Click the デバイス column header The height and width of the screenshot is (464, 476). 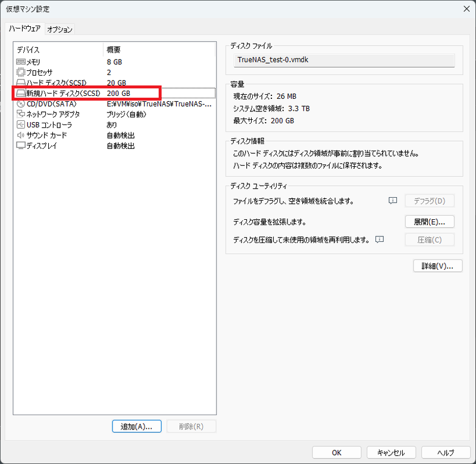(58, 49)
